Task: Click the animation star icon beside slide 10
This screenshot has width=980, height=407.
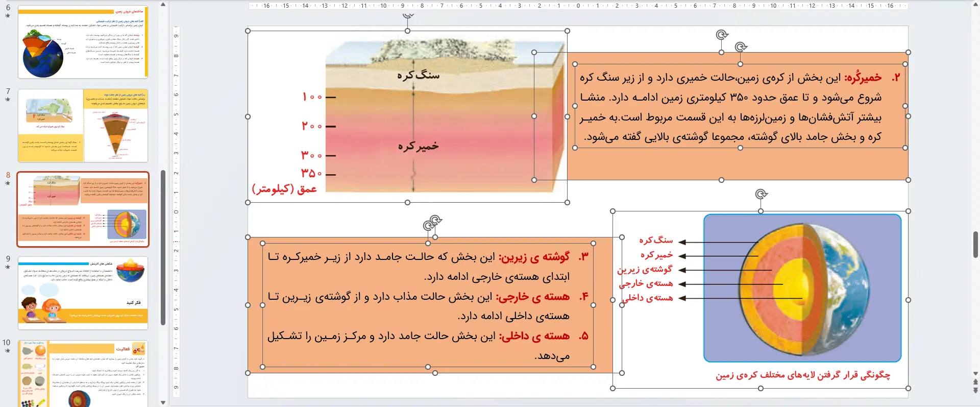Action: (8, 350)
